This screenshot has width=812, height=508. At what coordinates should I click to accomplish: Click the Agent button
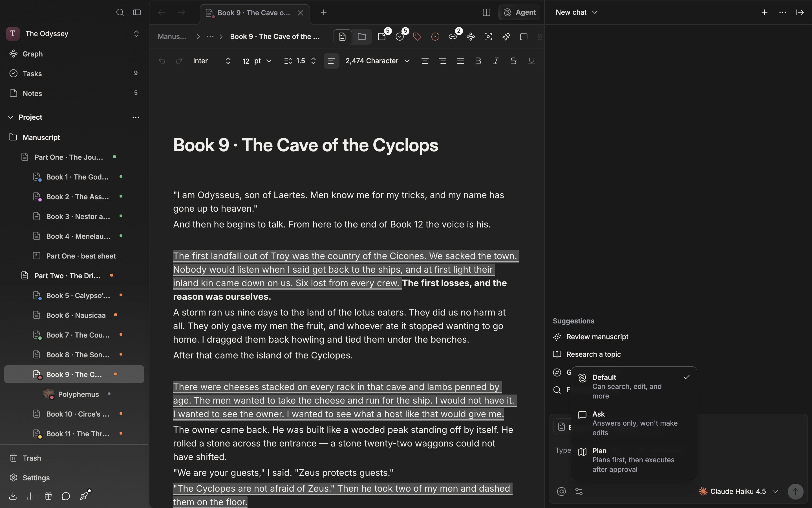[x=519, y=12]
